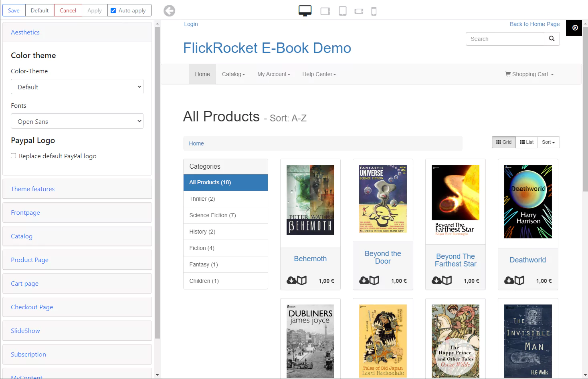Select the desktop monitor preview icon
Viewport: 588px width, 379px height.
305,11
